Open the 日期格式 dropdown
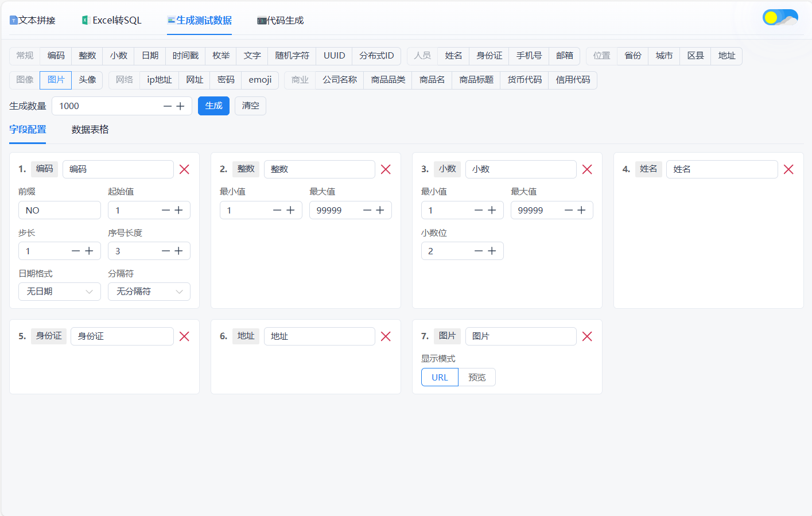 60,292
